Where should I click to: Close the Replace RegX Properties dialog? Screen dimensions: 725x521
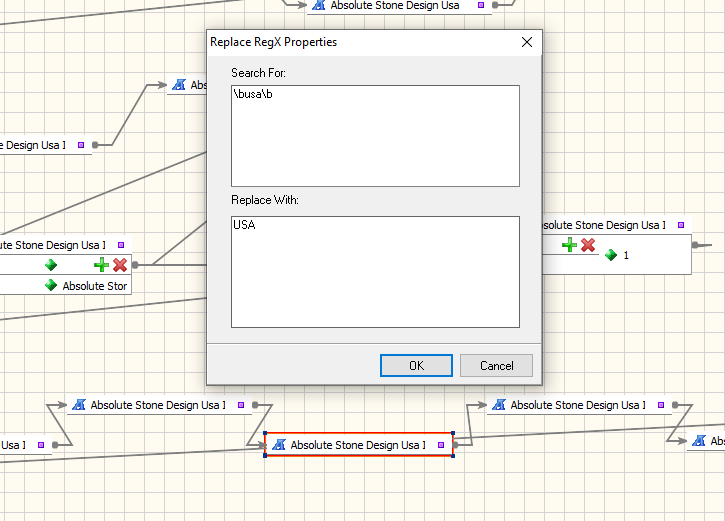point(527,42)
